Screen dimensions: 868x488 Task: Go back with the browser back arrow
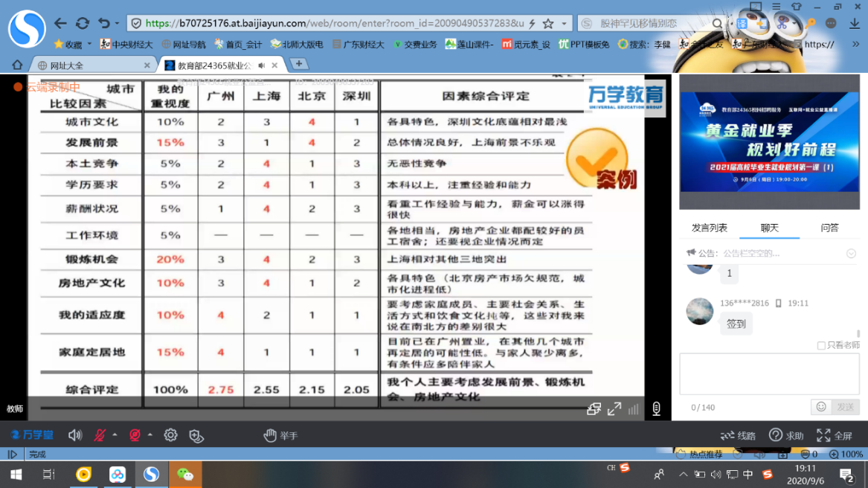(60, 23)
